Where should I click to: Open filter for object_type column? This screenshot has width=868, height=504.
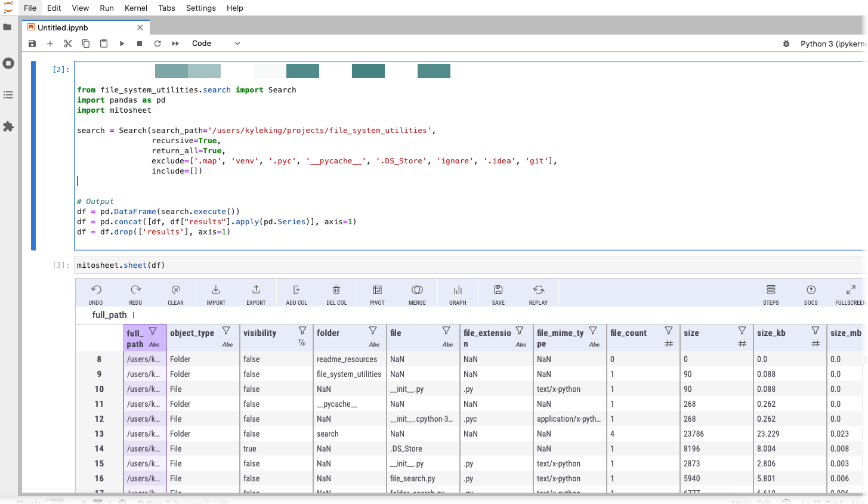click(x=226, y=330)
